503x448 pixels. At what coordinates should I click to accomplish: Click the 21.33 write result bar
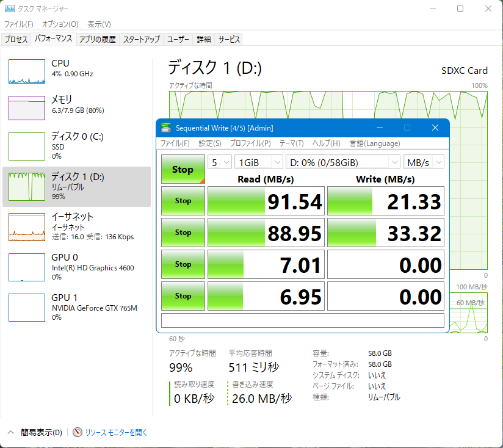click(x=386, y=201)
